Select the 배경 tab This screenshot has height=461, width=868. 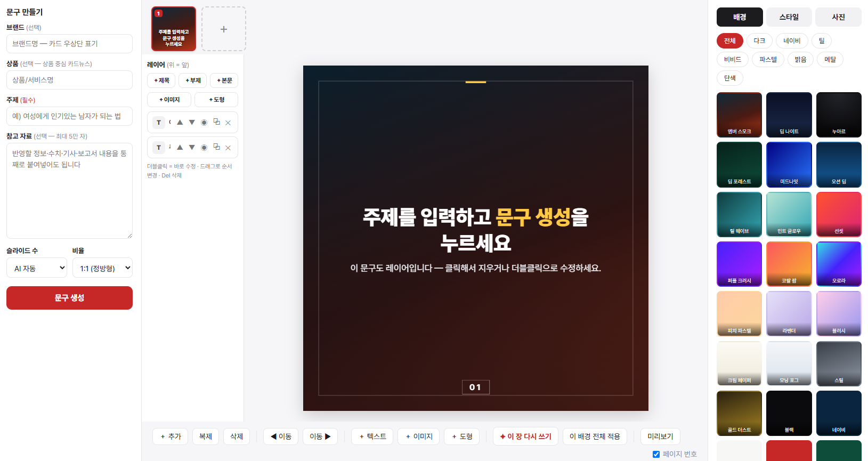click(x=740, y=17)
